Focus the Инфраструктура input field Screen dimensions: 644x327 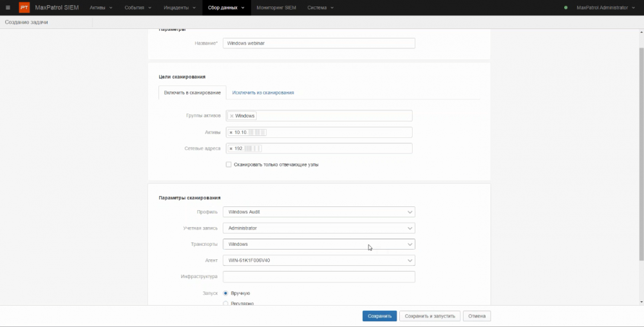coord(319,277)
